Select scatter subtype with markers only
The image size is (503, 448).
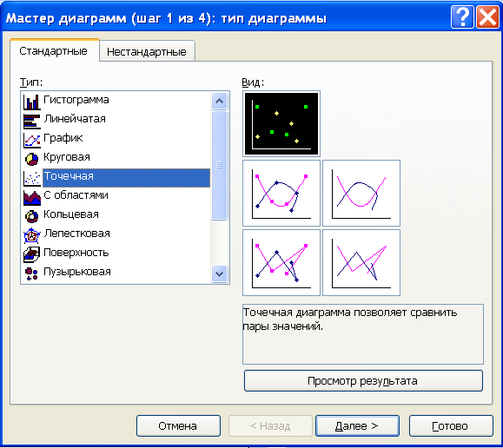click(281, 124)
